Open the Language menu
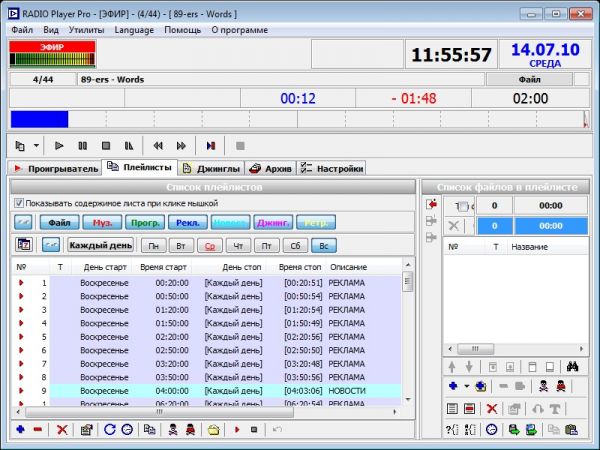 pos(134,30)
